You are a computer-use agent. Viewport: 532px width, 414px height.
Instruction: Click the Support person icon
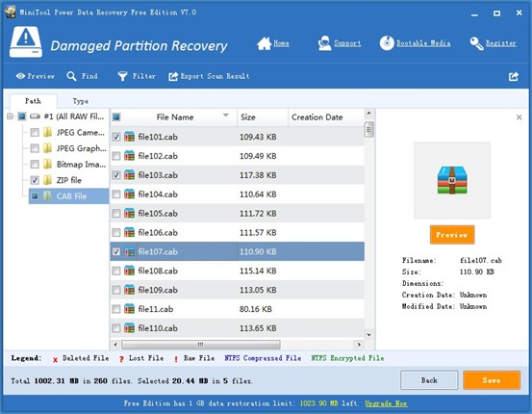click(325, 43)
